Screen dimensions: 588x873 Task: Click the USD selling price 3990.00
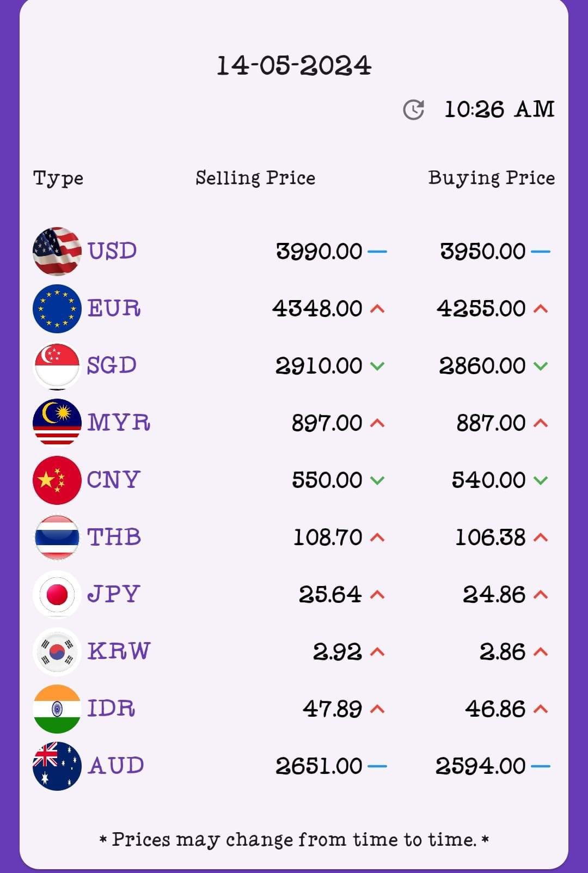click(x=319, y=251)
